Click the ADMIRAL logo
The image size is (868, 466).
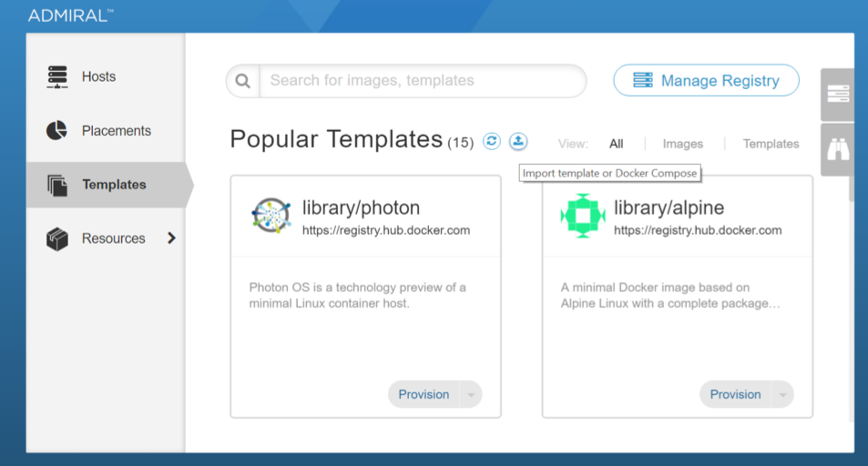tap(71, 15)
